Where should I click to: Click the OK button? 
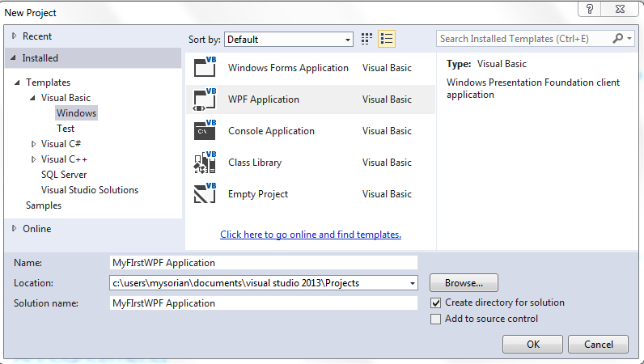[532, 345]
